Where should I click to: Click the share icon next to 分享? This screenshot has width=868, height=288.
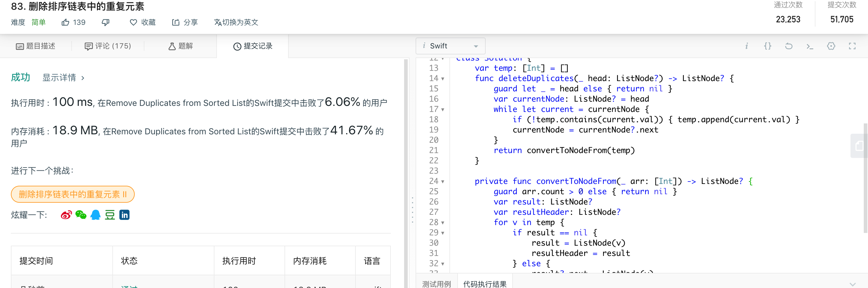pos(175,22)
